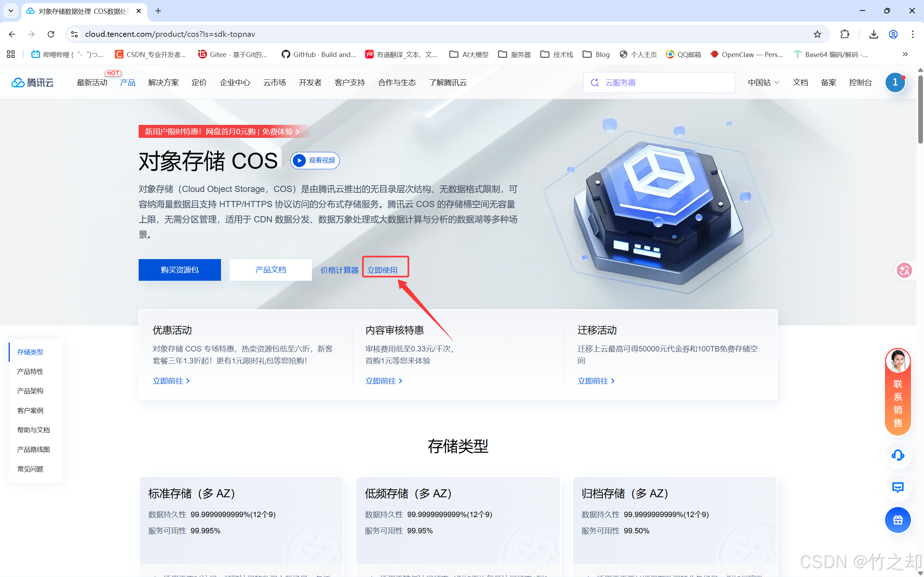The image size is (924, 577).
Task: Click 立即前往 under 优惠活动
Action: click(171, 381)
